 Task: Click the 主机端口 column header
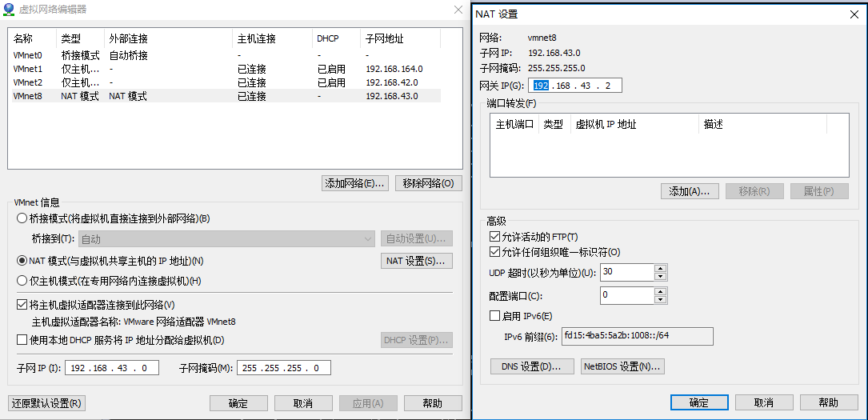click(x=514, y=125)
